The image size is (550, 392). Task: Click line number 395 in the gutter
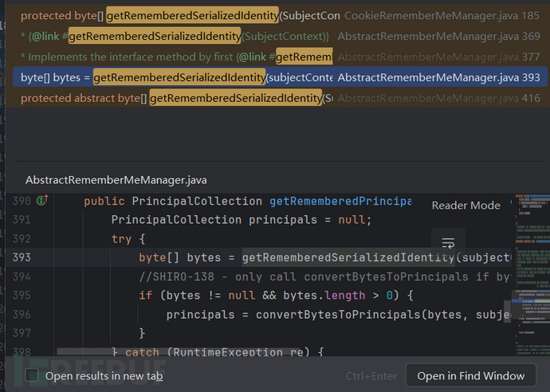(22, 295)
